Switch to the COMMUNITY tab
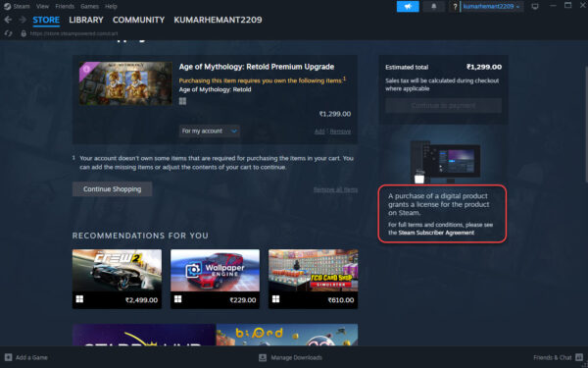The image size is (588, 368). point(138,20)
